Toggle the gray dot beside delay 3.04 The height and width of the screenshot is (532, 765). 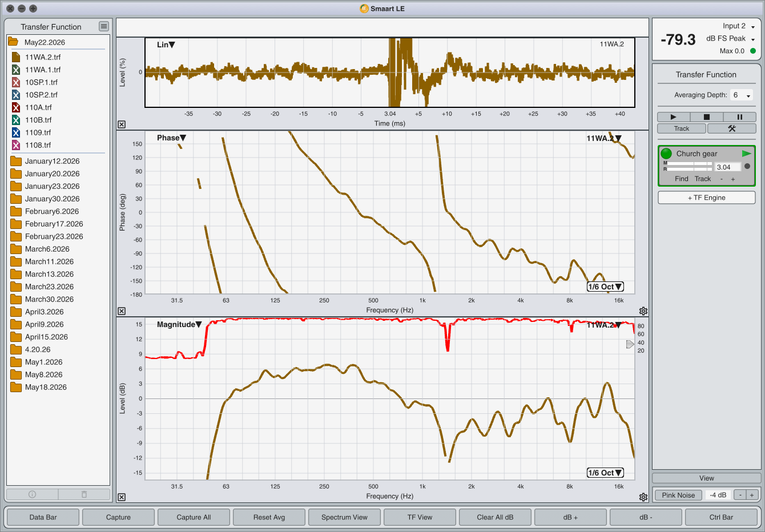(747, 167)
